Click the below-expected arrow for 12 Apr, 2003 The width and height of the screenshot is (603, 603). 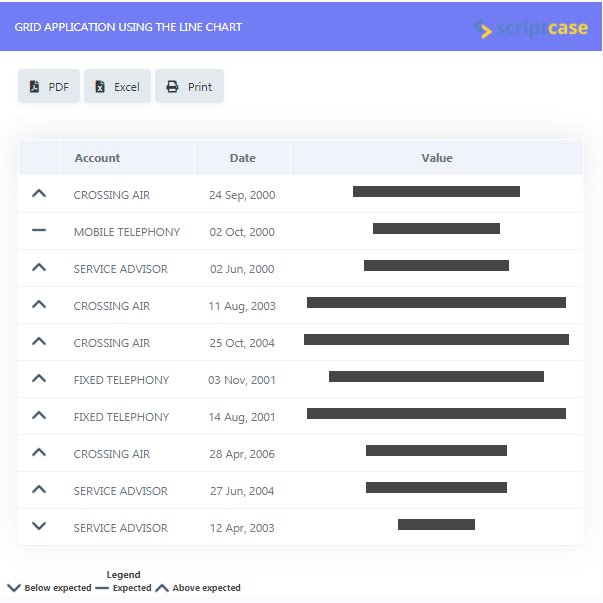click(x=39, y=526)
